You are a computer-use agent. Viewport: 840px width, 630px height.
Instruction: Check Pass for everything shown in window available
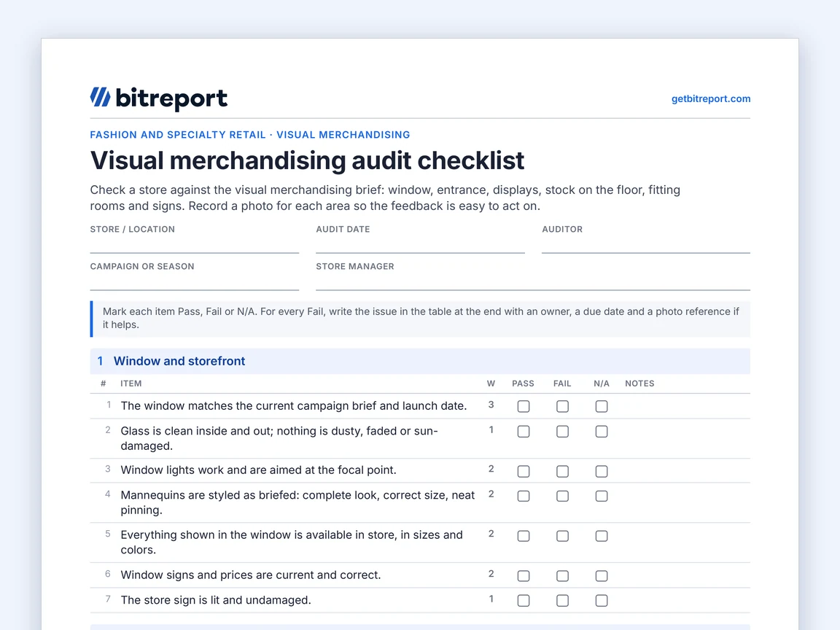[524, 536]
